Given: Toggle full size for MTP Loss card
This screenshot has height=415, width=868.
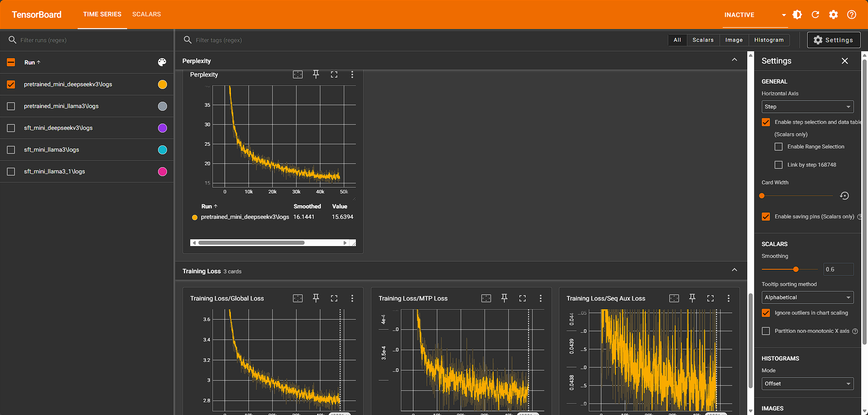Looking at the screenshot, I should click(x=523, y=298).
